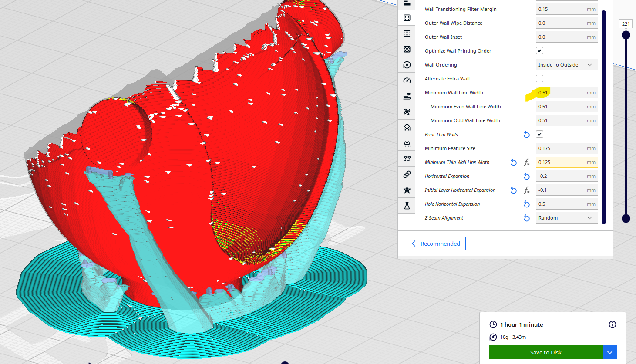636x364 pixels.
Task: Click the Save to Disk button
Action: point(546,352)
